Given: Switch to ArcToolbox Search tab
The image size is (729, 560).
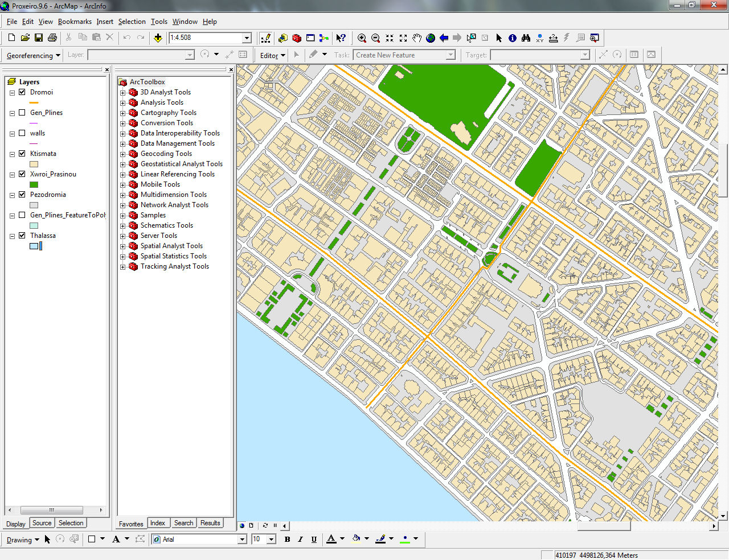Looking at the screenshot, I should coord(183,523).
